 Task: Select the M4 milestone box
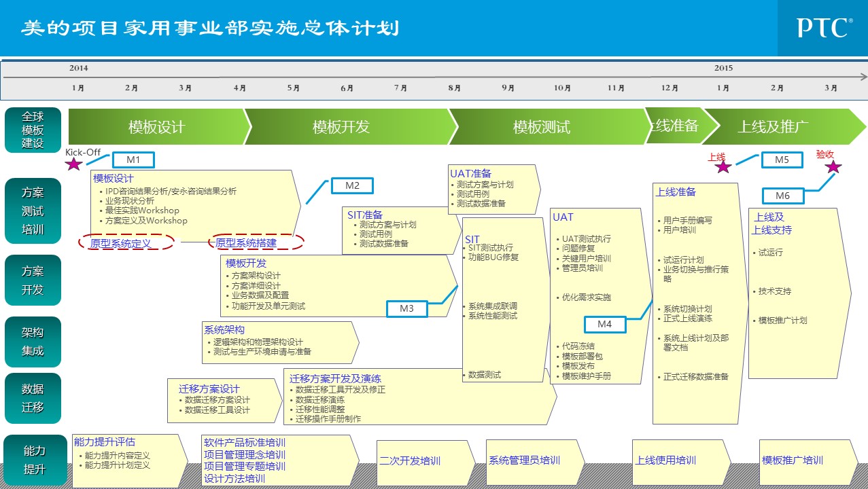pyautogui.click(x=605, y=324)
